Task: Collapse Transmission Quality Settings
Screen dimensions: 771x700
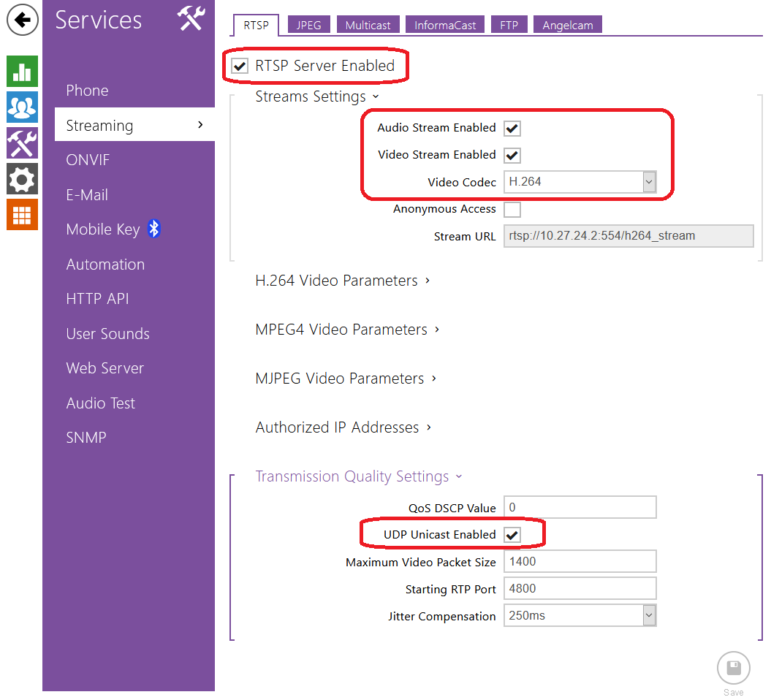Action: point(359,477)
